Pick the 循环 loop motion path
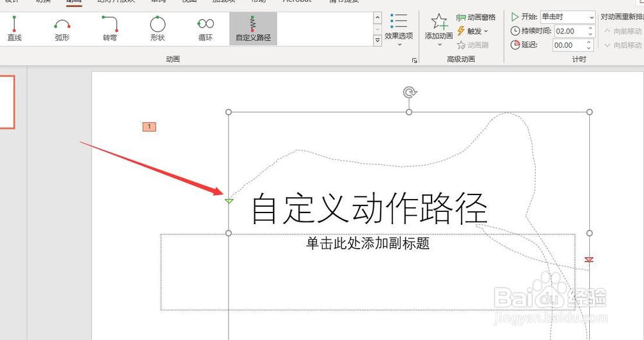 point(205,29)
